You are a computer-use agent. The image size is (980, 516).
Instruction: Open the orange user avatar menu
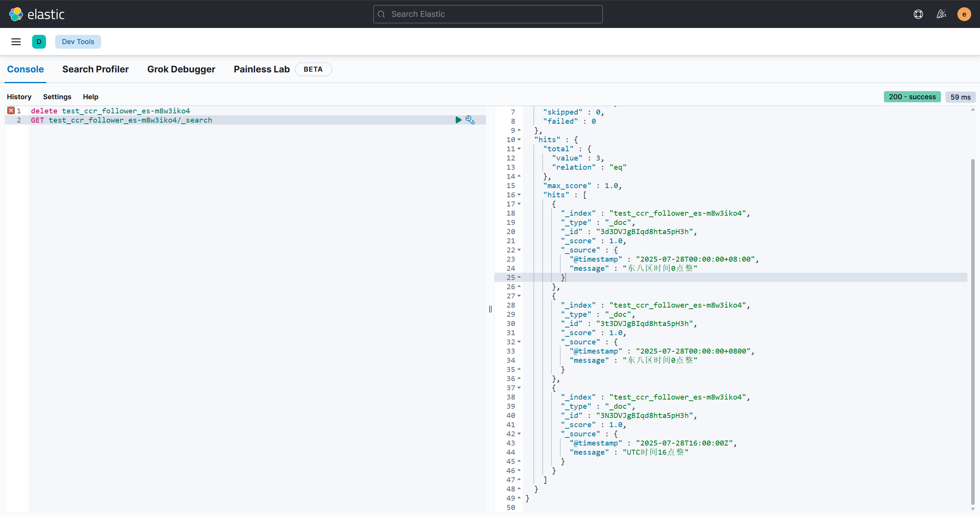point(964,14)
